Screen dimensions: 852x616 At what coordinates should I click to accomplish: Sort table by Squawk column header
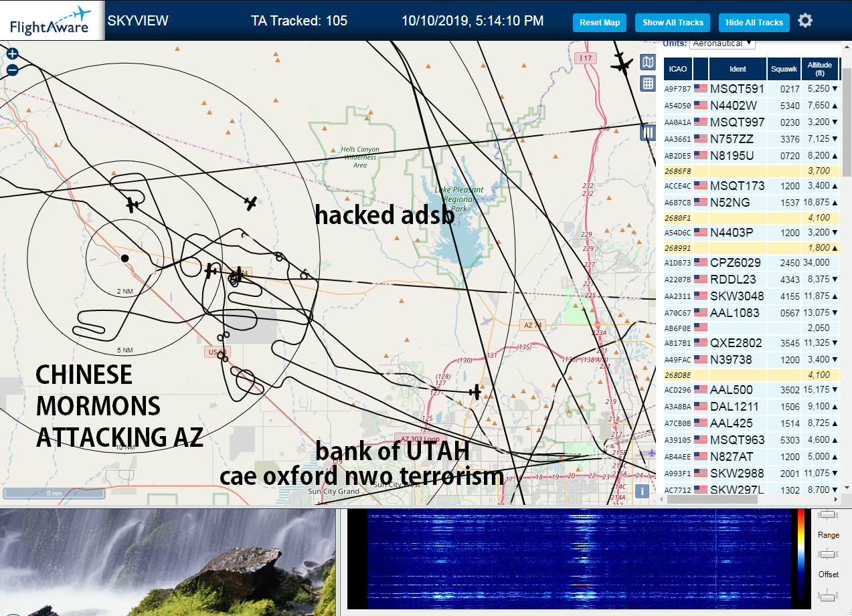pyautogui.click(x=784, y=69)
